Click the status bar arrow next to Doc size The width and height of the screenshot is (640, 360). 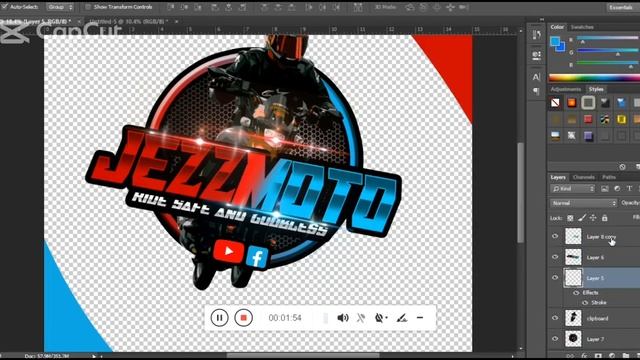point(94,356)
